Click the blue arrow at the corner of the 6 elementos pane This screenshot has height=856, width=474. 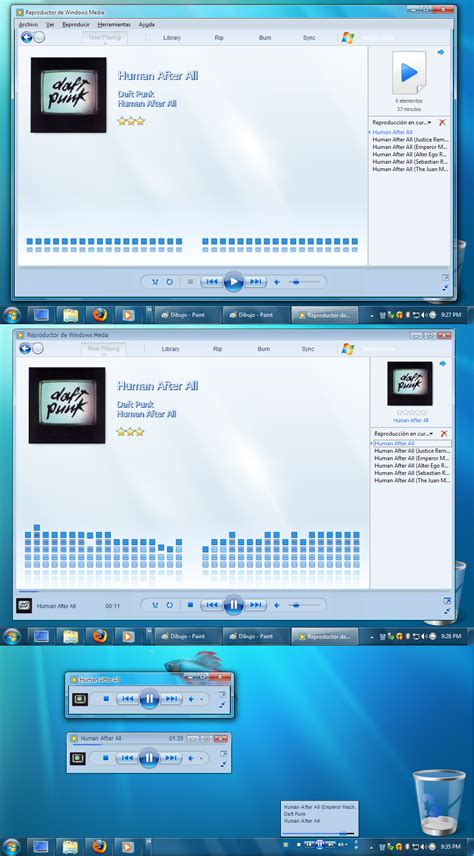441,52
